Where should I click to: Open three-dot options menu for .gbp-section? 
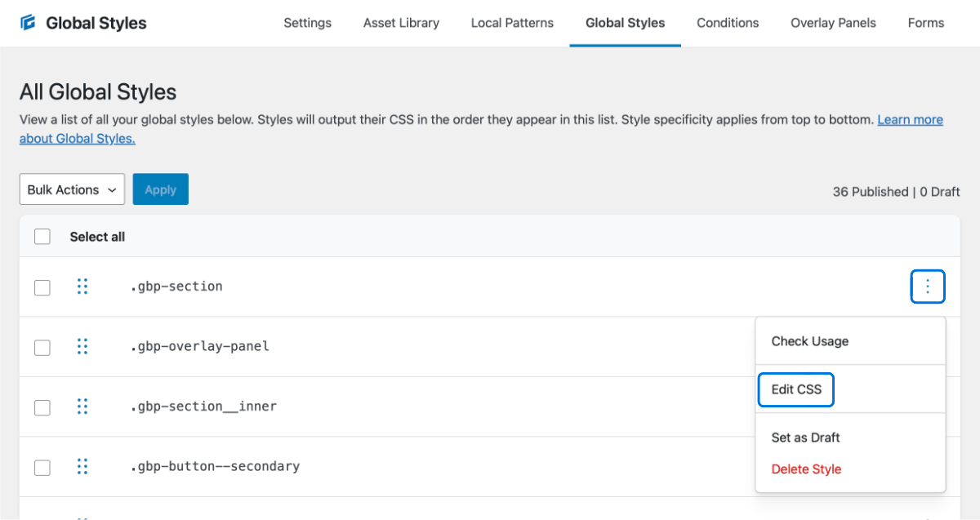pyautogui.click(x=928, y=287)
